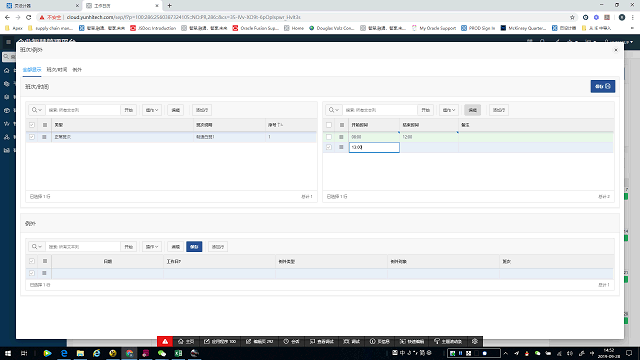
Task: Open row actions menu for the 08:00 row
Action: (341, 137)
